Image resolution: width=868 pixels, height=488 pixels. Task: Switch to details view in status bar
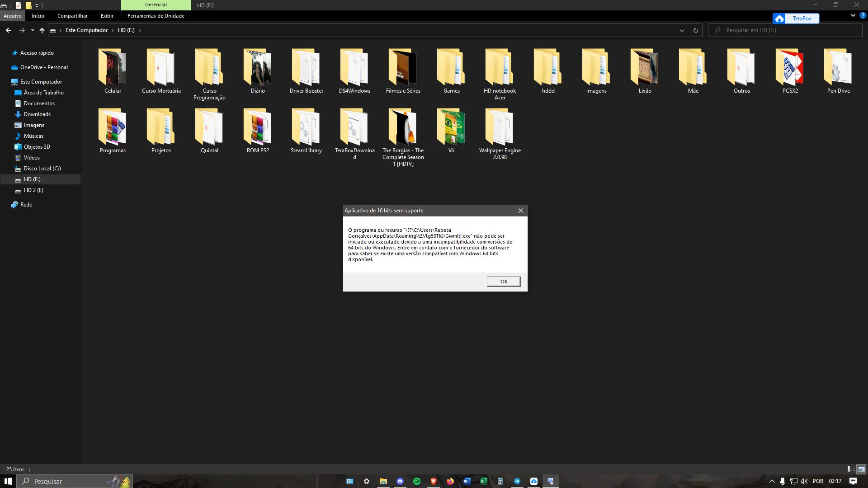coord(851,469)
